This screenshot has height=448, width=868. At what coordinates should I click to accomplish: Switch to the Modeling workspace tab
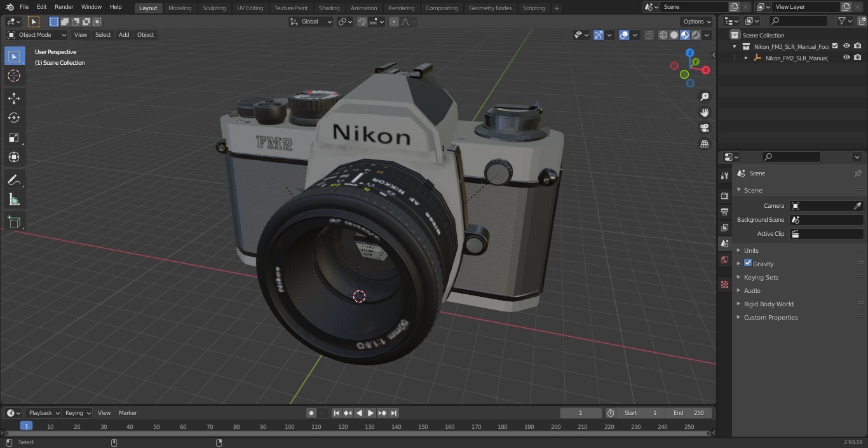tap(180, 8)
